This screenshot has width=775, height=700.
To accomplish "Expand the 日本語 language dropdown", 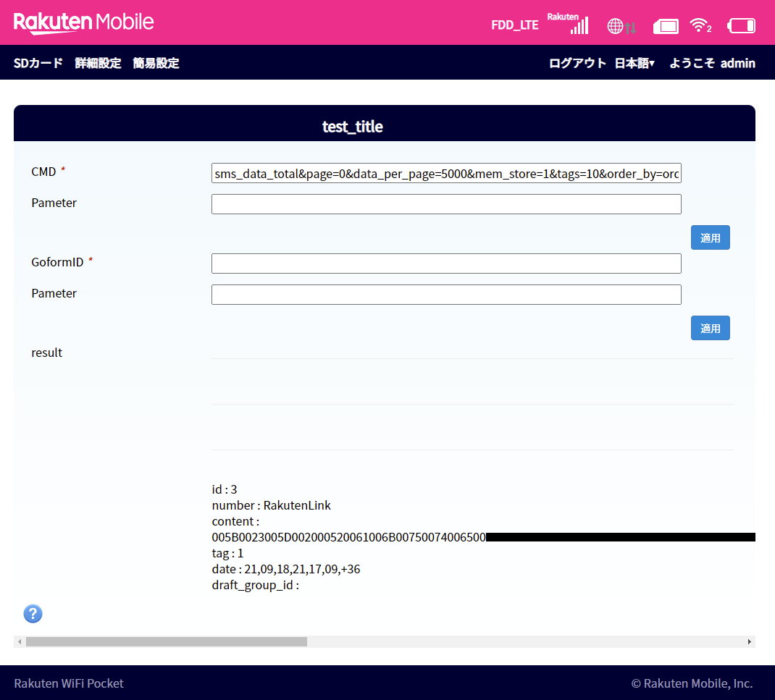I will [x=634, y=63].
